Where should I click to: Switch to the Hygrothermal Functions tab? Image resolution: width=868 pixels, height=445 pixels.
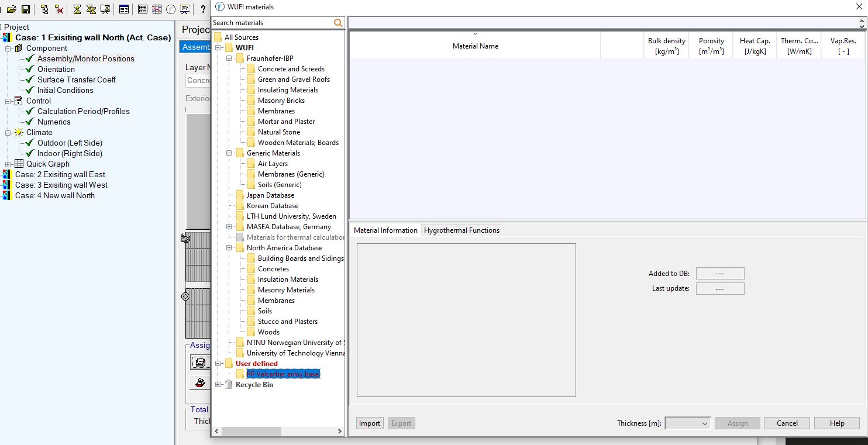pos(461,230)
